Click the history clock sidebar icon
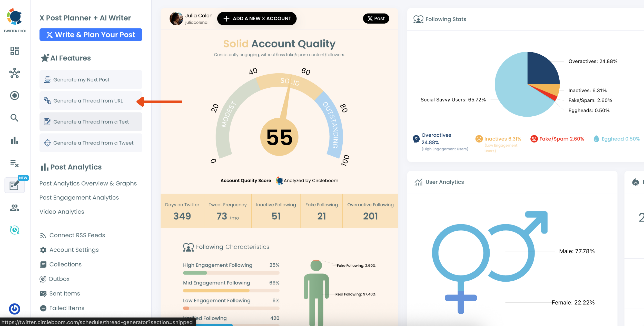This screenshot has width=644, height=326. coord(15,230)
